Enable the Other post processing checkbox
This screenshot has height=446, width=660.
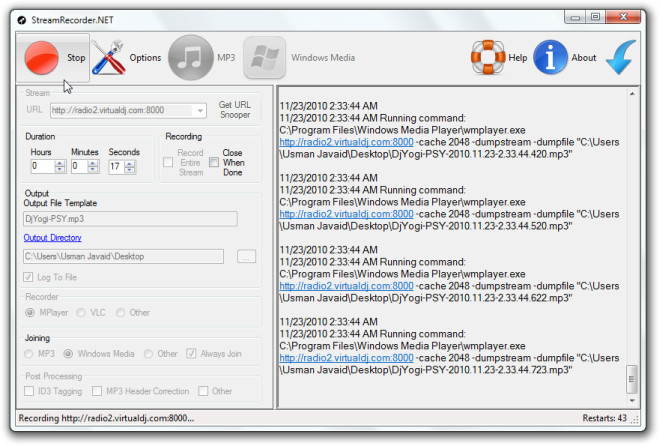click(x=203, y=391)
